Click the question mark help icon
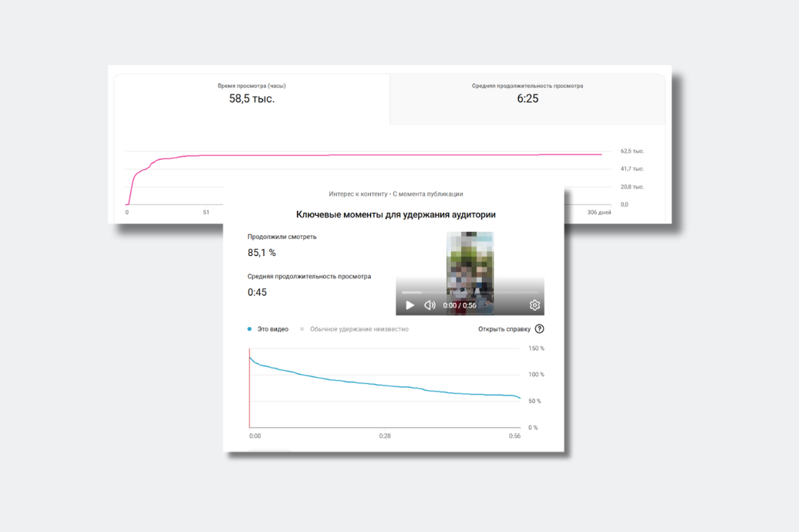 point(539,328)
